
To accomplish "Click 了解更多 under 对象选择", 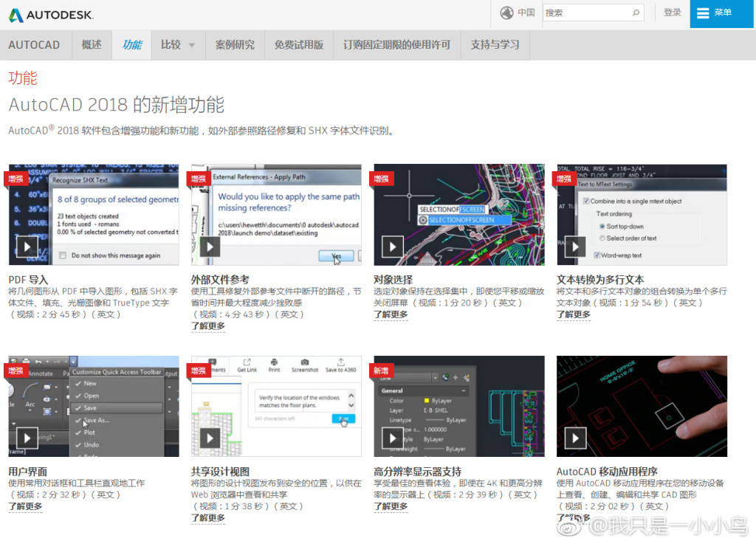I will (391, 314).
